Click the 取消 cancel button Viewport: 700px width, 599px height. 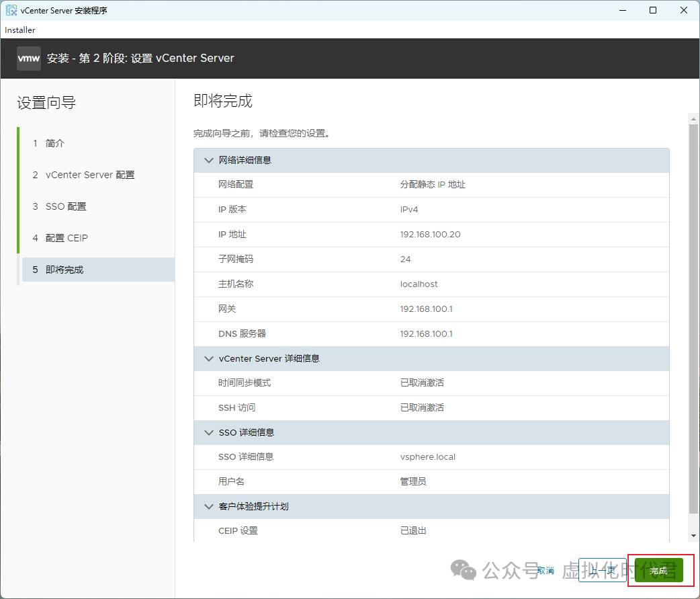[x=545, y=570]
